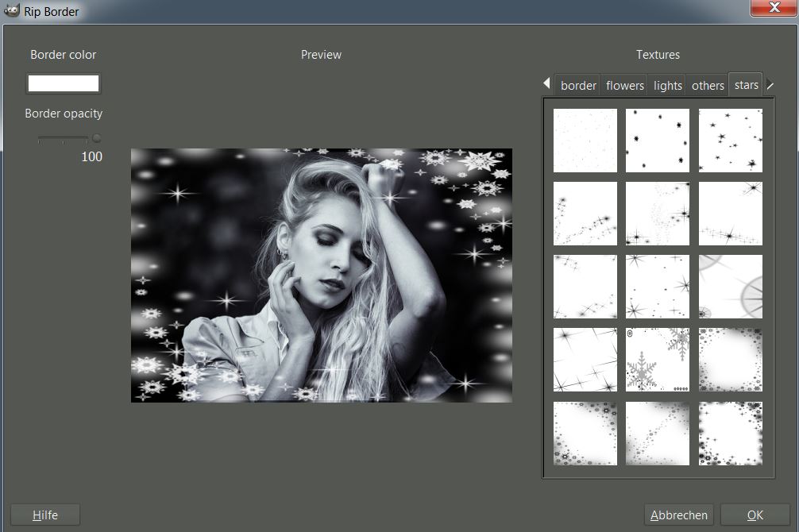Select the dense snowflake border texture

click(x=730, y=433)
